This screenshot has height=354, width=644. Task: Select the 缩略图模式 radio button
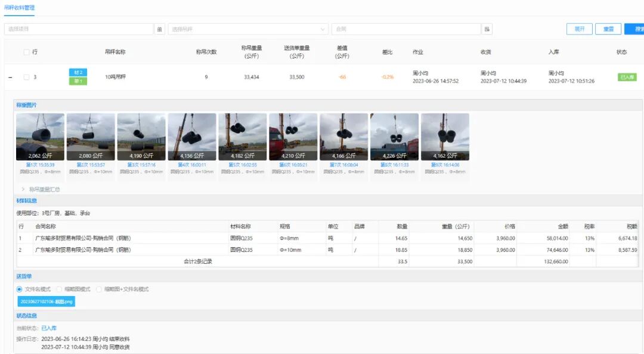(x=60, y=289)
